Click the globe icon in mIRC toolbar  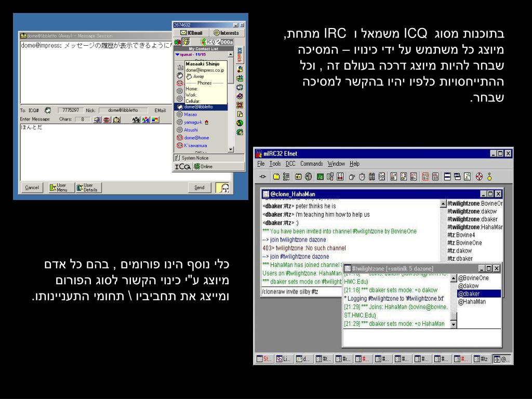[x=308, y=177]
